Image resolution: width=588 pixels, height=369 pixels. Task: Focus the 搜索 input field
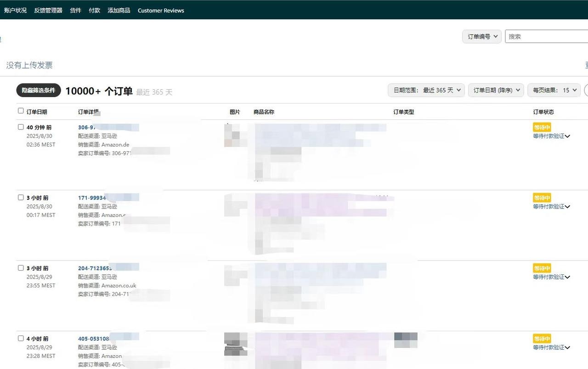[547, 36]
